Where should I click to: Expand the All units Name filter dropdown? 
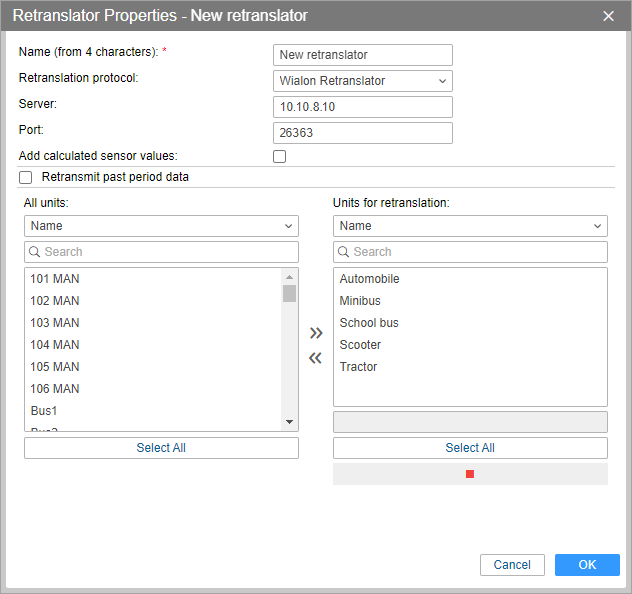pos(161,226)
